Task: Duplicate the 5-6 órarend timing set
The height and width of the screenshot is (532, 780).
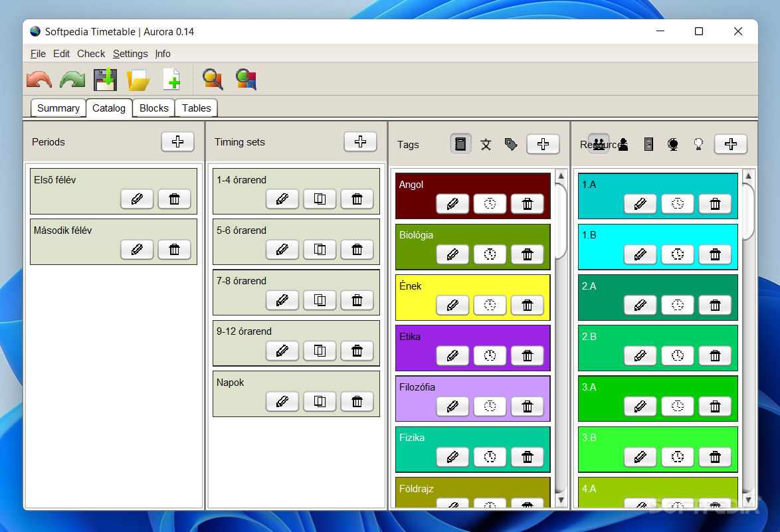Action: (320, 250)
